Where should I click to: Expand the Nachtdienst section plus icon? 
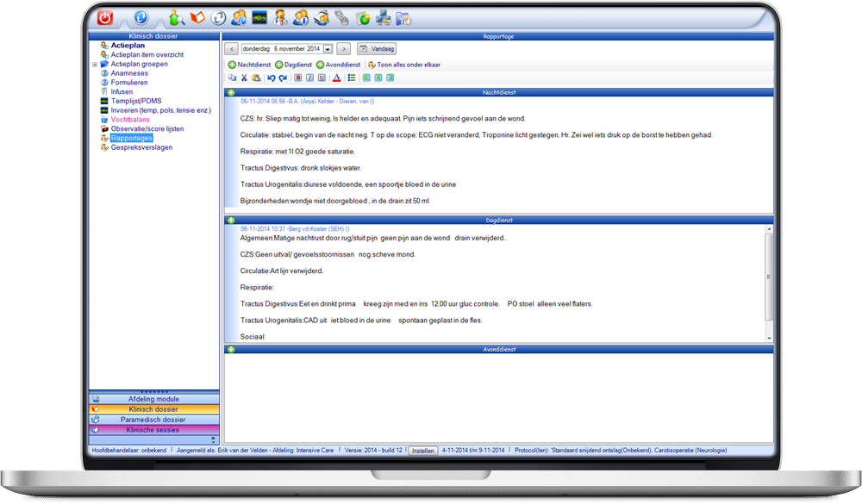pos(231,93)
